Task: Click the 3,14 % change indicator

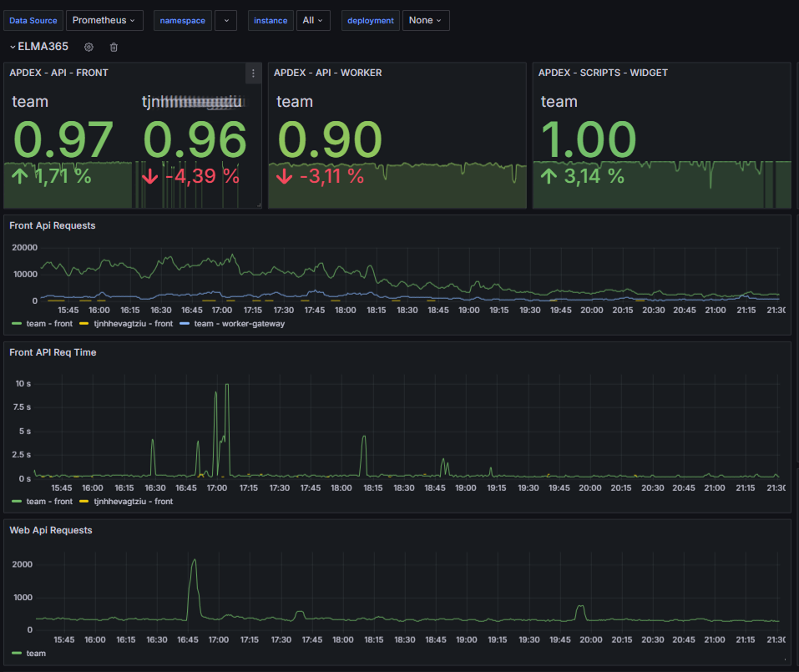Action: 583,176
